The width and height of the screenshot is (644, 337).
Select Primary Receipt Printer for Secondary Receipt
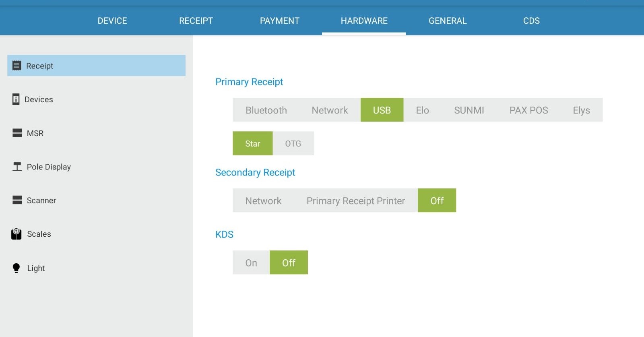(356, 201)
